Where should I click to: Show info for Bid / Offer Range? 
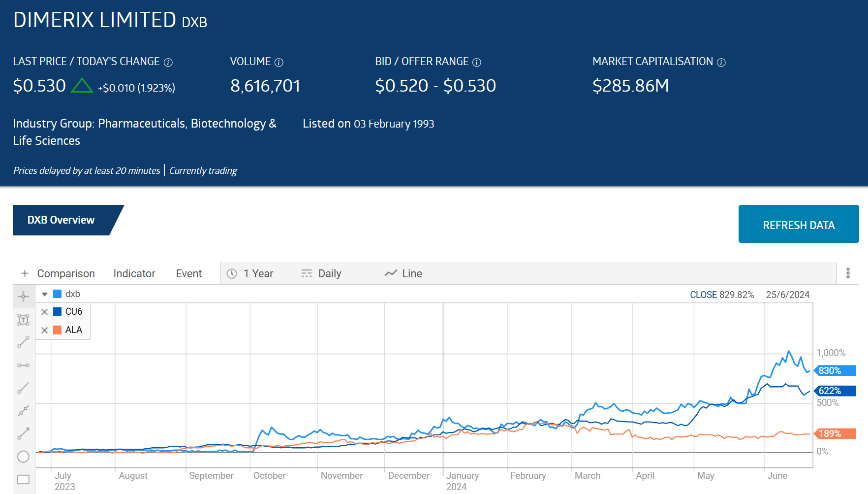click(x=477, y=63)
